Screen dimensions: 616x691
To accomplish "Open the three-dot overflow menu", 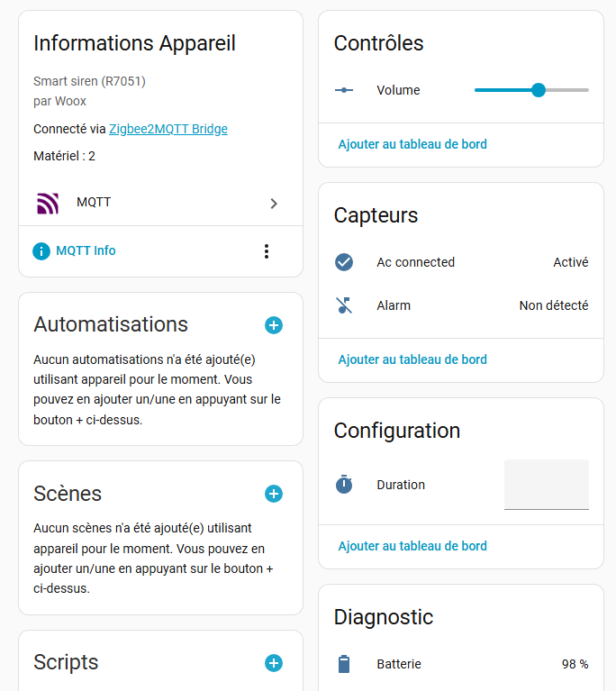I will [266, 251].
